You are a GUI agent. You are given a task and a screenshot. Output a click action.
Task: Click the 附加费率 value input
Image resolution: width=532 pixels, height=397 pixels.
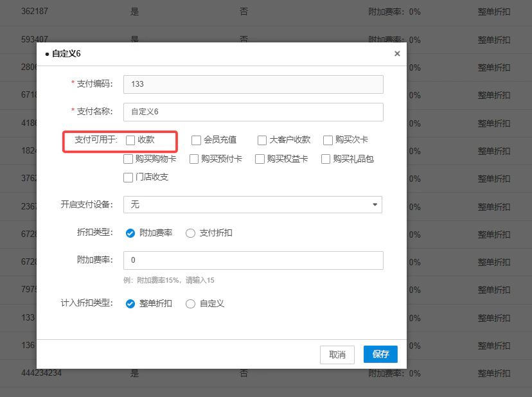[253, 260]
